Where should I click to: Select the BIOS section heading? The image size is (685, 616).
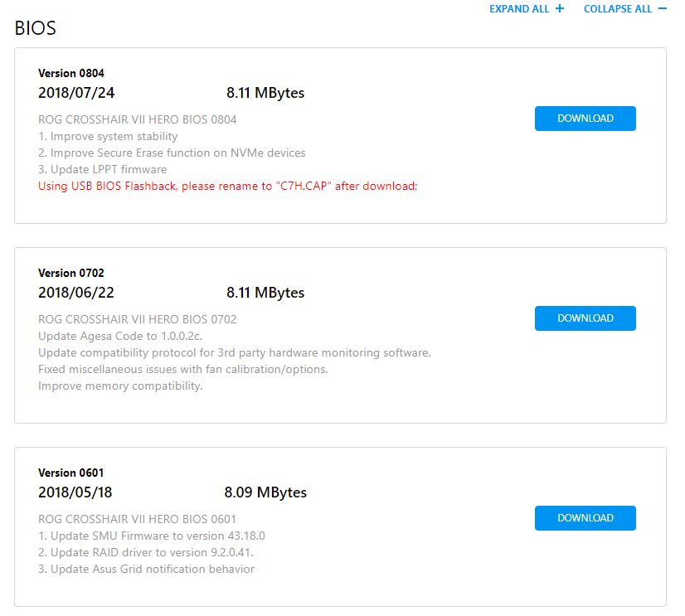(x=36, y=28)
